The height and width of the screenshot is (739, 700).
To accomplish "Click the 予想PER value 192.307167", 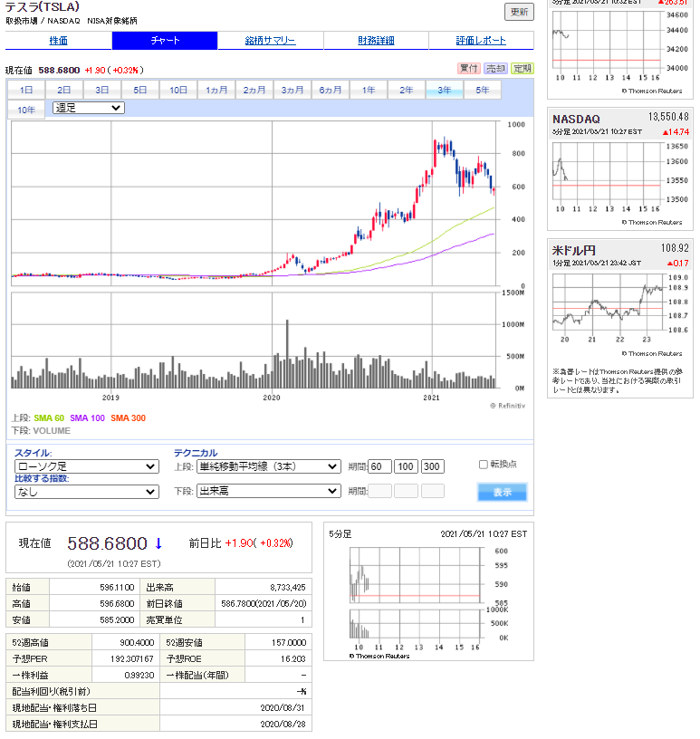I will tap(132, 659).
